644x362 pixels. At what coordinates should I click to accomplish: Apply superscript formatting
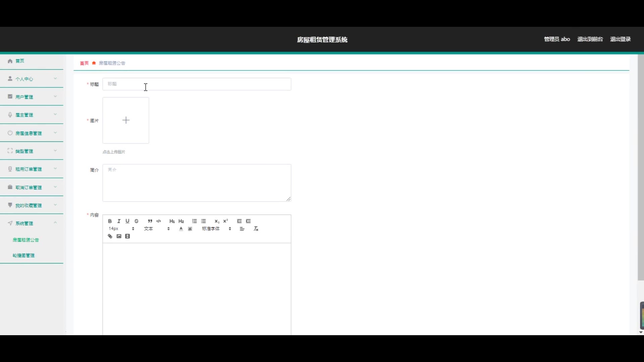tap(226, 221)
